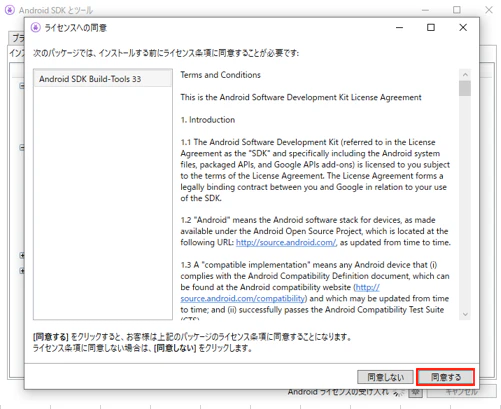Open the source.android.com/compatibility link
Viewport: 501px width, 409px height.
pyautogui.click(x=243, y=298)
